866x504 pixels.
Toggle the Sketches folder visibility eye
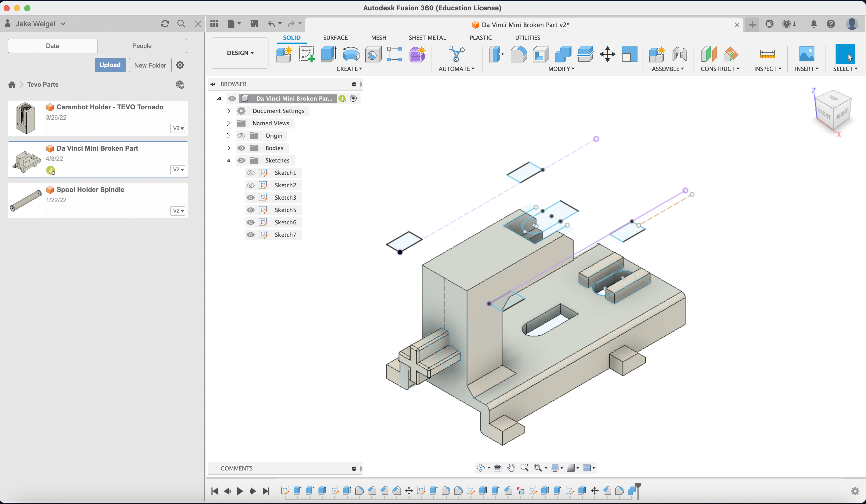[x=241, y=160]
